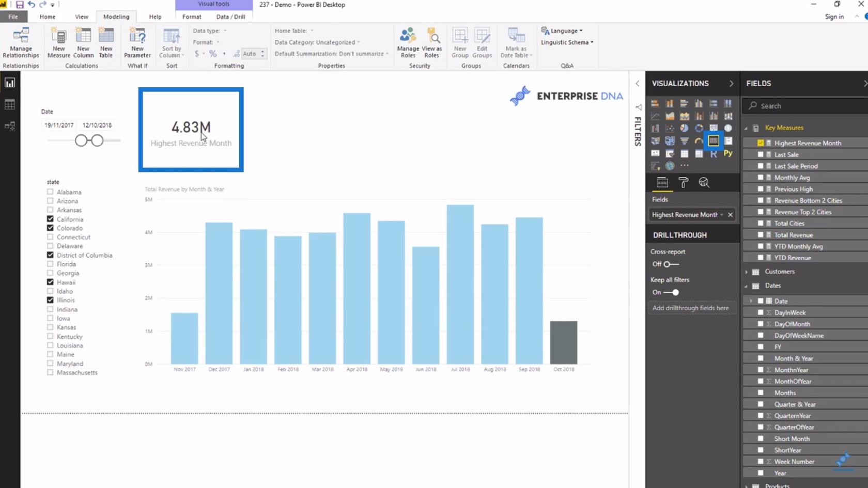
Task: Click the Jul 2018 bar in chart
Action: (x=460, y=285)
